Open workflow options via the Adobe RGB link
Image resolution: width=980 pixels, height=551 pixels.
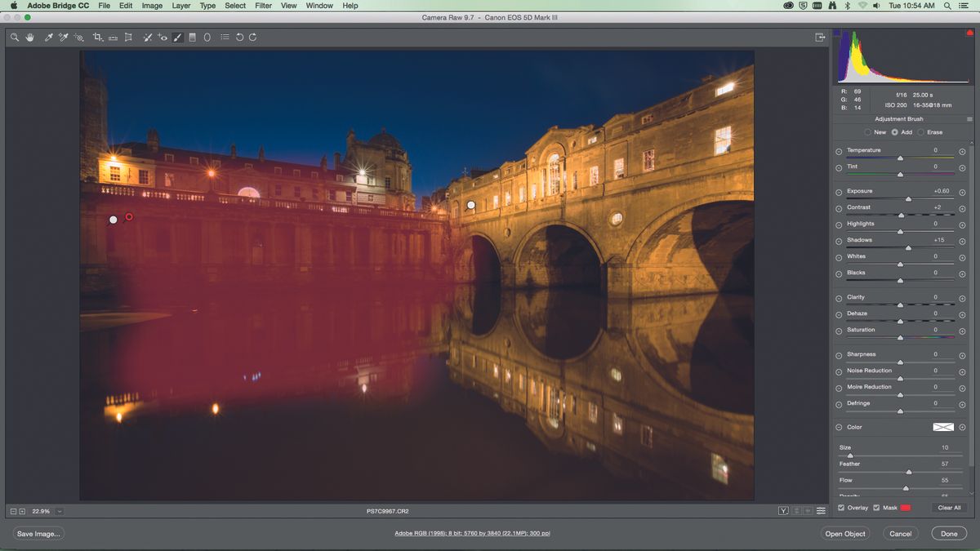coord(472,533)
